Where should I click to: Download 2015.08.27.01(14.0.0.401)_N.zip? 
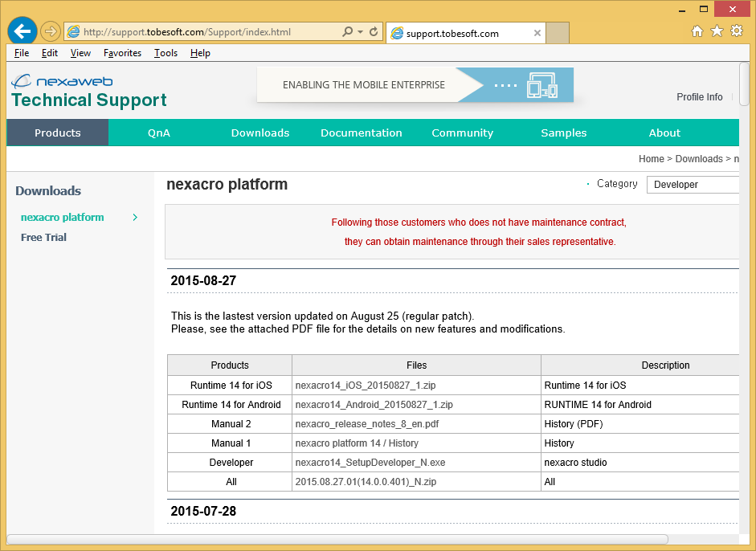click(x=366, y=482)
